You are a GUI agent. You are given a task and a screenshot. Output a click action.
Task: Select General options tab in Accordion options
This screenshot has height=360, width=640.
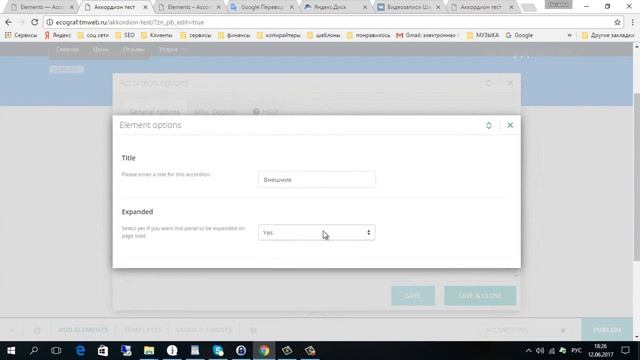[154, 111]
